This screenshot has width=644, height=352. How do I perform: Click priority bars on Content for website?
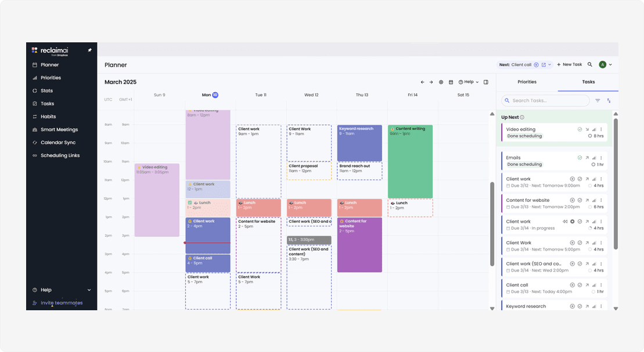pyautogui.click(x=594, y=200)
